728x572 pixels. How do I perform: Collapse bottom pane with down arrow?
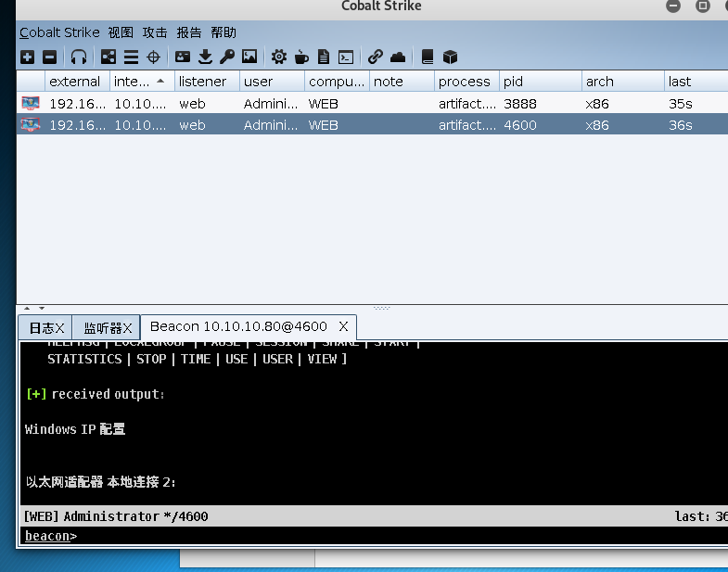pos(42,309)
